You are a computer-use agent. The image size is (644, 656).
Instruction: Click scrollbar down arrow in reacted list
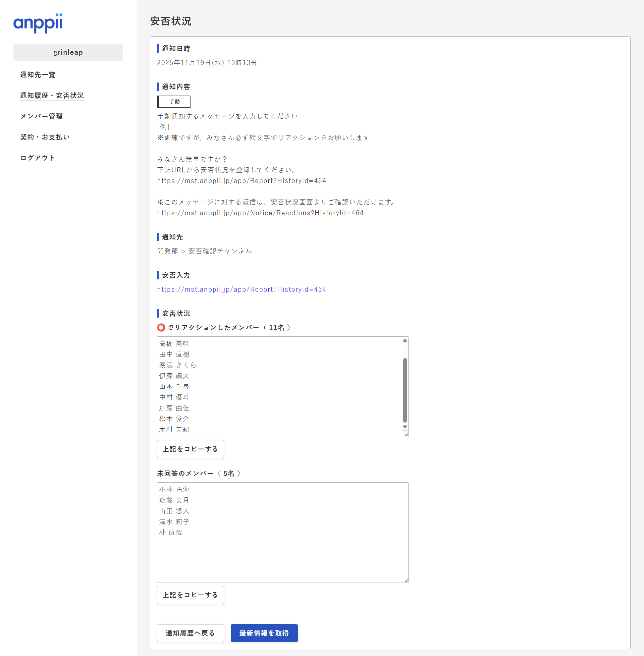tap(405, 427)
